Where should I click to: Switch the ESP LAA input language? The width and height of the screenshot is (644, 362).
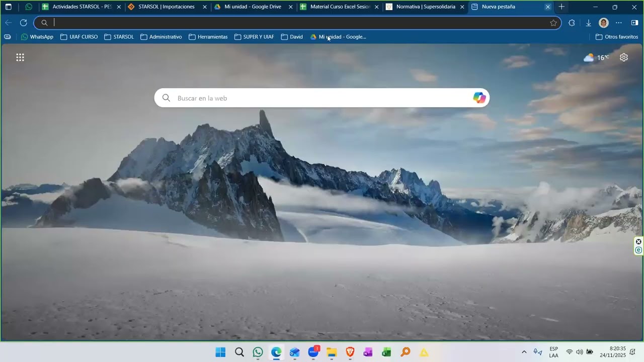[x=553, y=352]
